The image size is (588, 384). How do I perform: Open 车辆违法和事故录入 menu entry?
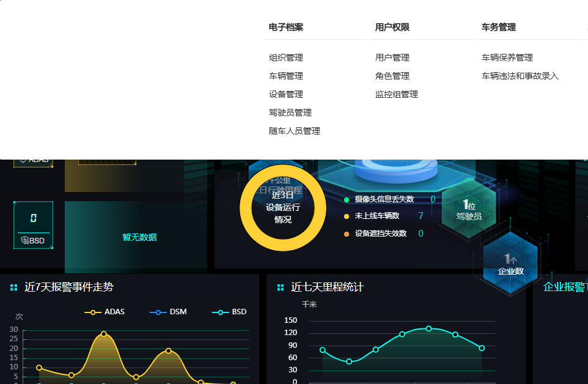(x=520, y=76)
